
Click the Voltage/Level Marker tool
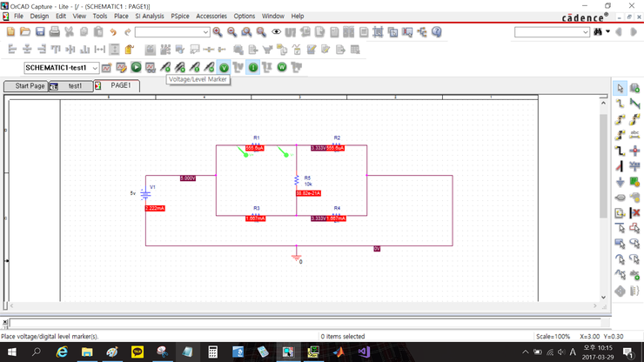[165, 67]
